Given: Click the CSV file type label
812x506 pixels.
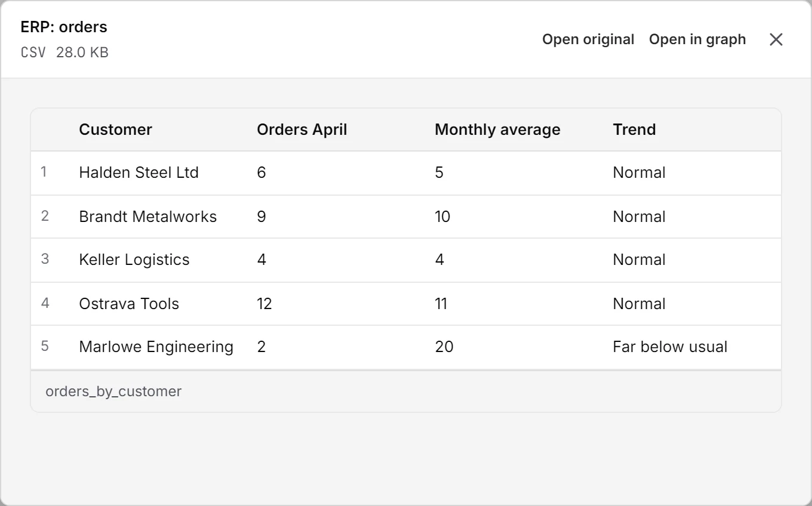Looking at the screenshot, I should point(33,53).
